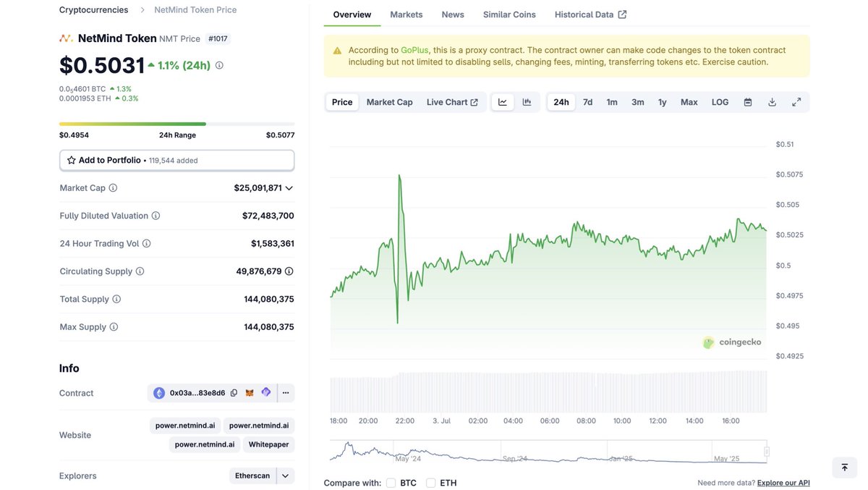
Task: Switch to candlestick chart view icon
Action: [x=527, y=102]
